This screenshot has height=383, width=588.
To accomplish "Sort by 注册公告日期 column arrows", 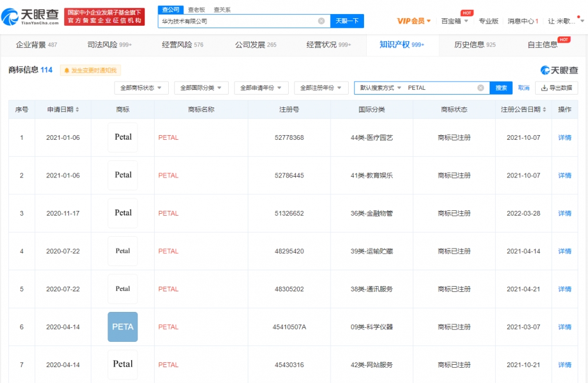I will [544, 109].
